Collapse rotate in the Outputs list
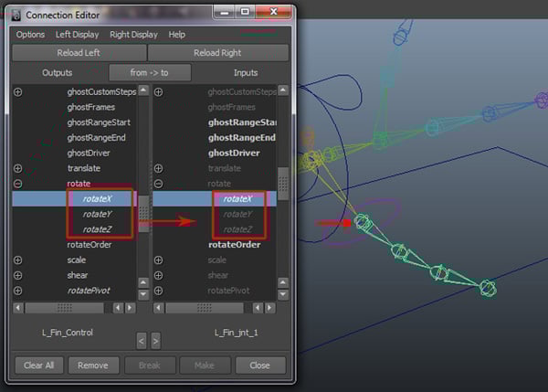 tap(17, 184)
